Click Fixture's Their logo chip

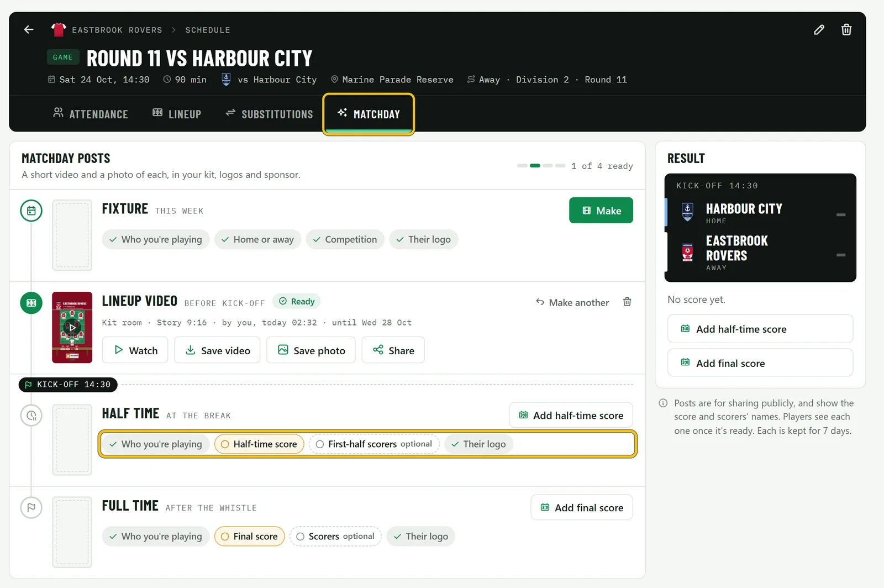coord(424,239)
